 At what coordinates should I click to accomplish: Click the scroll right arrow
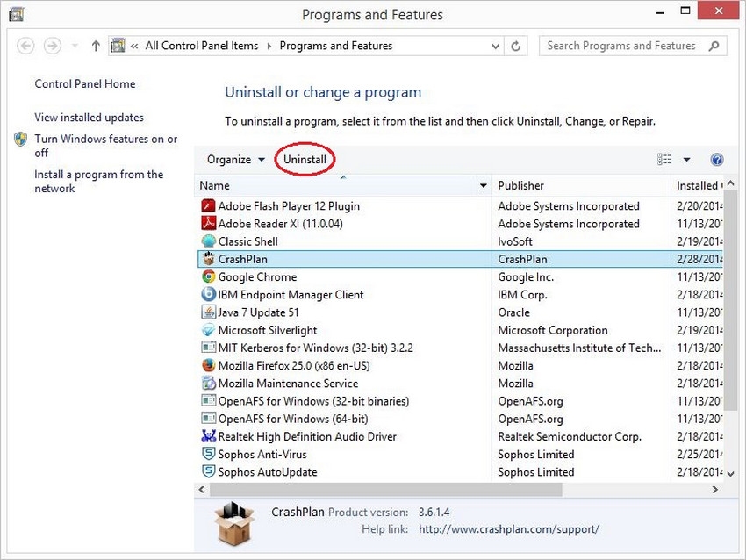(x=714, y=489)
